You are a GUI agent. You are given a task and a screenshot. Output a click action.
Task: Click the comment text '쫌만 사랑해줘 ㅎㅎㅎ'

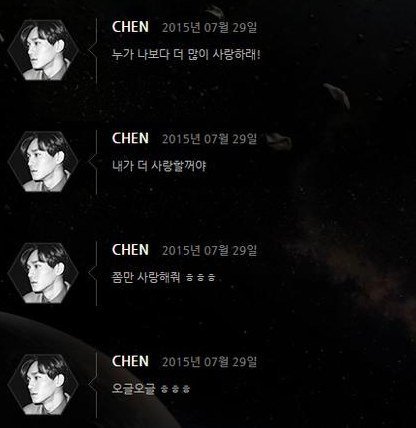[164, 277]
